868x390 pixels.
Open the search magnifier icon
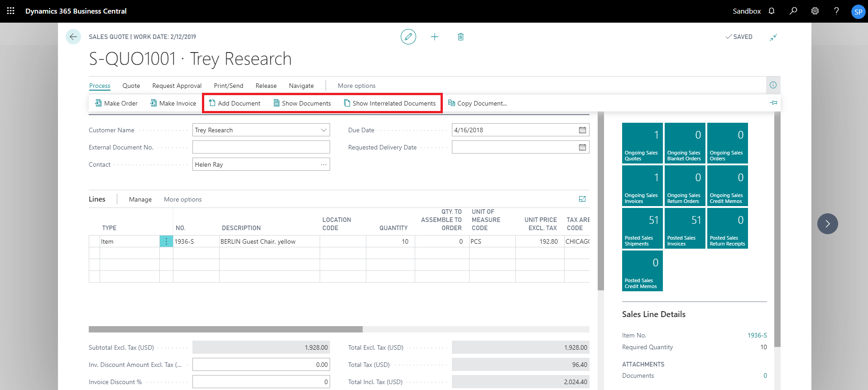point(793,11)
